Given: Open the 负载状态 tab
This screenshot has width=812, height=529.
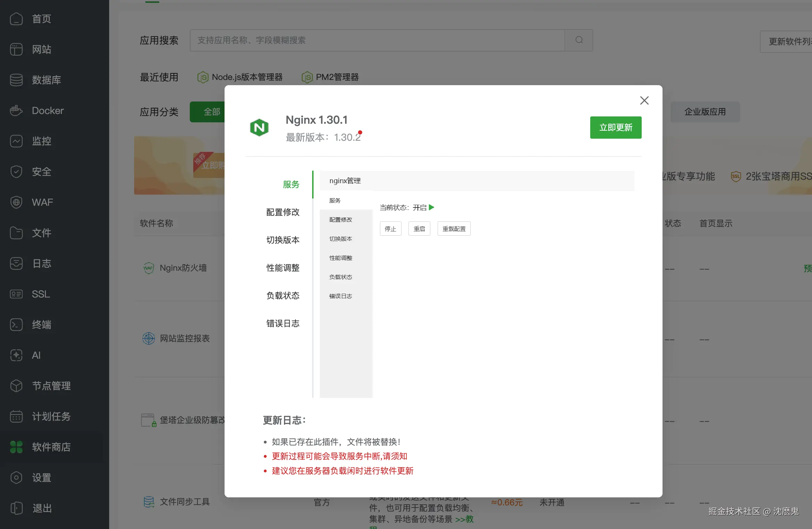Looking at the screenshot, I should pos(283,295).
